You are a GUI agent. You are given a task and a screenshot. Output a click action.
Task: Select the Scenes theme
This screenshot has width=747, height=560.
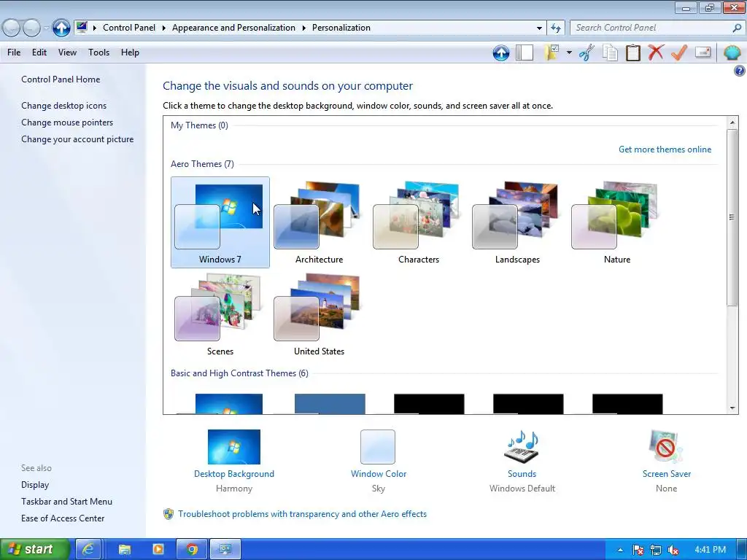220,314
